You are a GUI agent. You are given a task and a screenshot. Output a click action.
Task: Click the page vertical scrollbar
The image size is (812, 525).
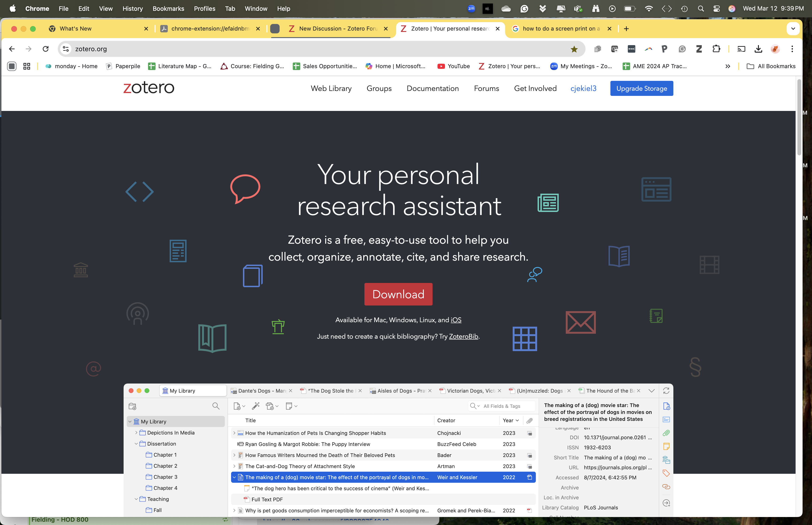click(x=799, y=118)
